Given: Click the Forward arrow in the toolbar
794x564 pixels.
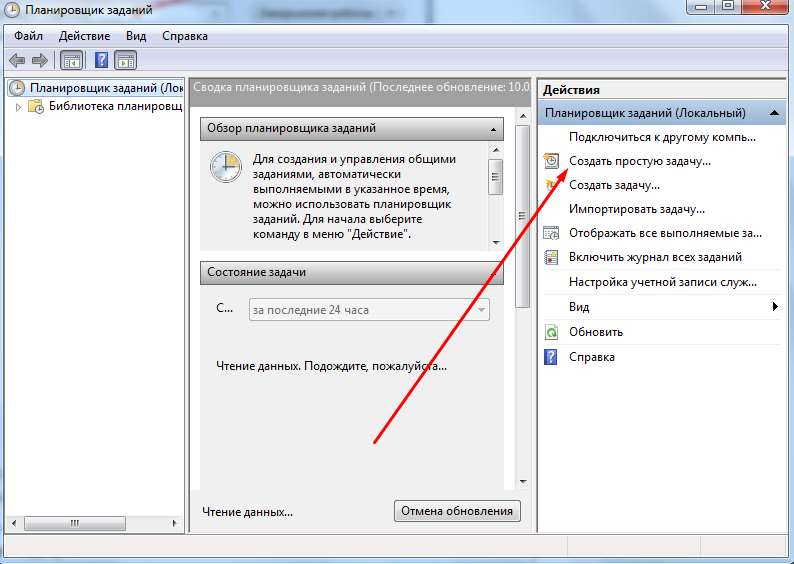Looking at the screenshot, I should [40, 61].
